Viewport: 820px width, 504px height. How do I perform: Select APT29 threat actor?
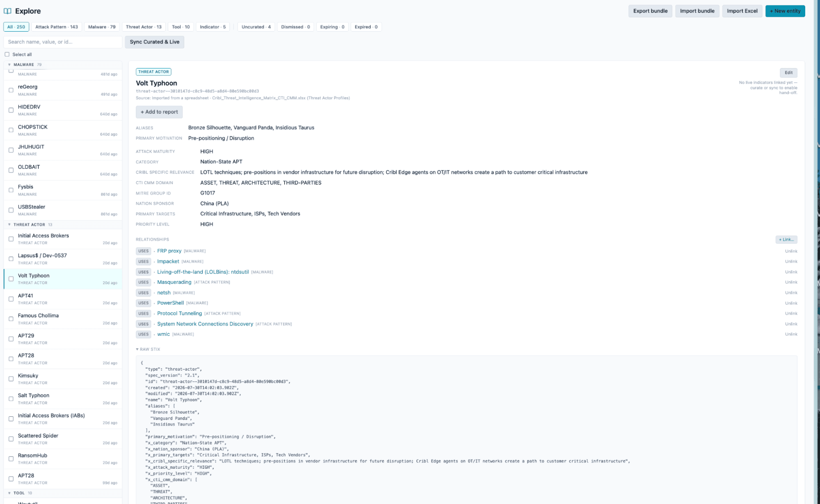click(x=63, y=339)
